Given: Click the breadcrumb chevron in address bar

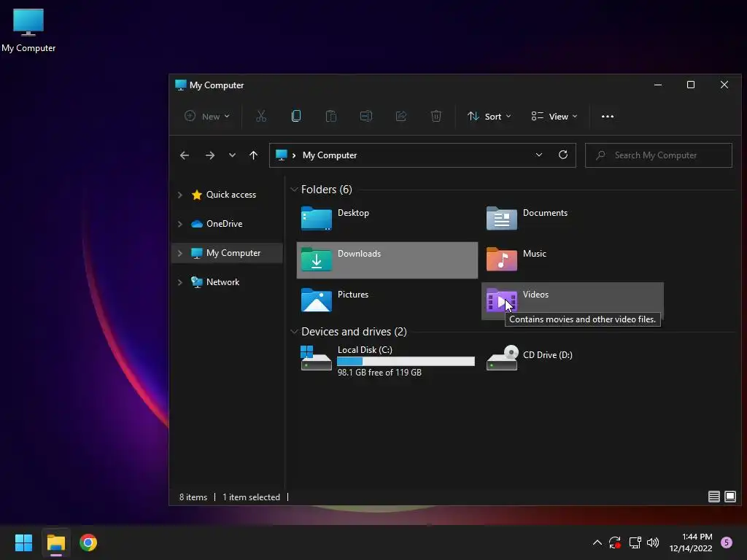Looking at the screenshot, I should coord(294,155).
